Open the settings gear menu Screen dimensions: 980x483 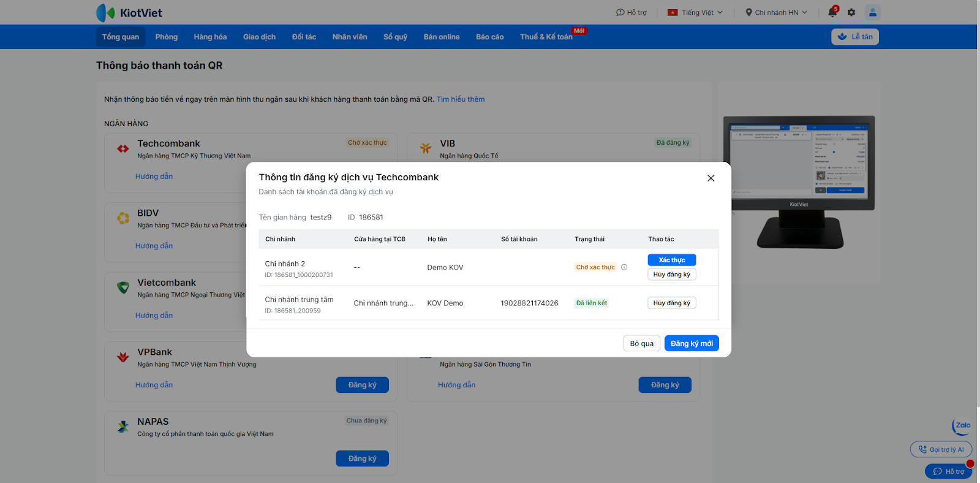click(x=851, y=12)
